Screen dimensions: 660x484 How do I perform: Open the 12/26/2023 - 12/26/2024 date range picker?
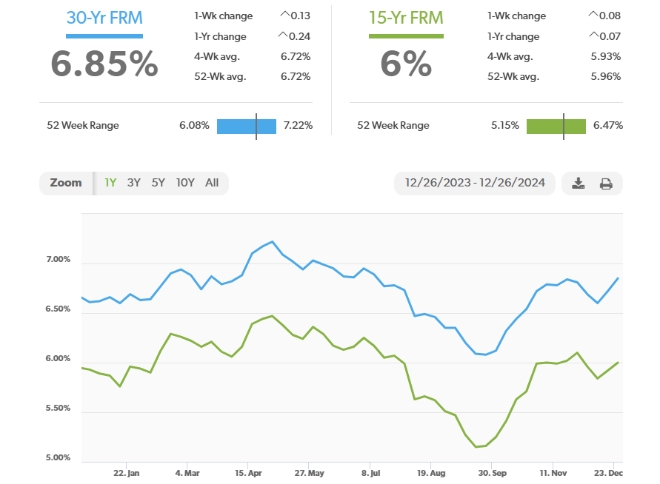pyautogui.click(x=476, y=183)
